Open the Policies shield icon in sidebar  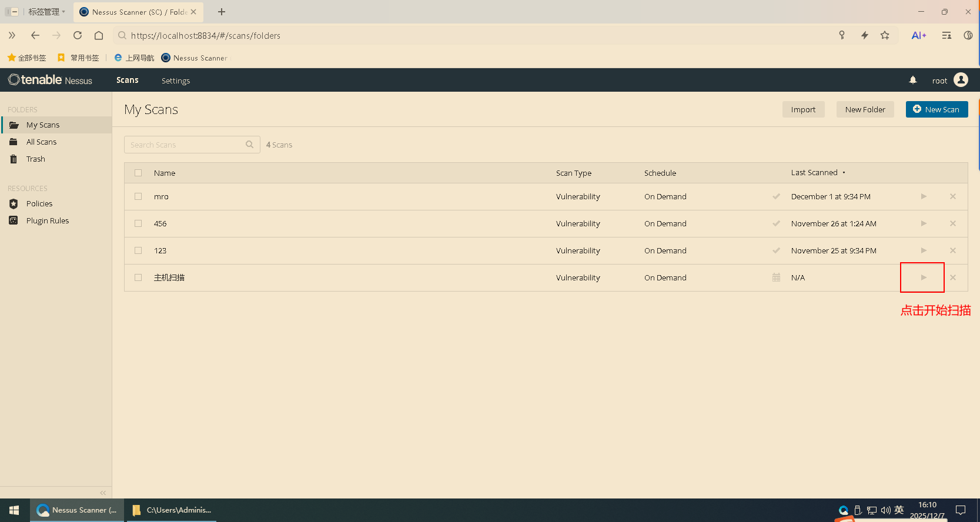[x=14, y=204]
